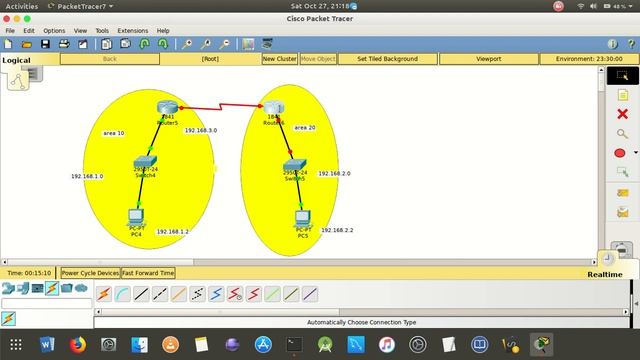Screen dimensions: 640x360
Task: Open shape tool dropdown arrow
Action: click(636, 153)
